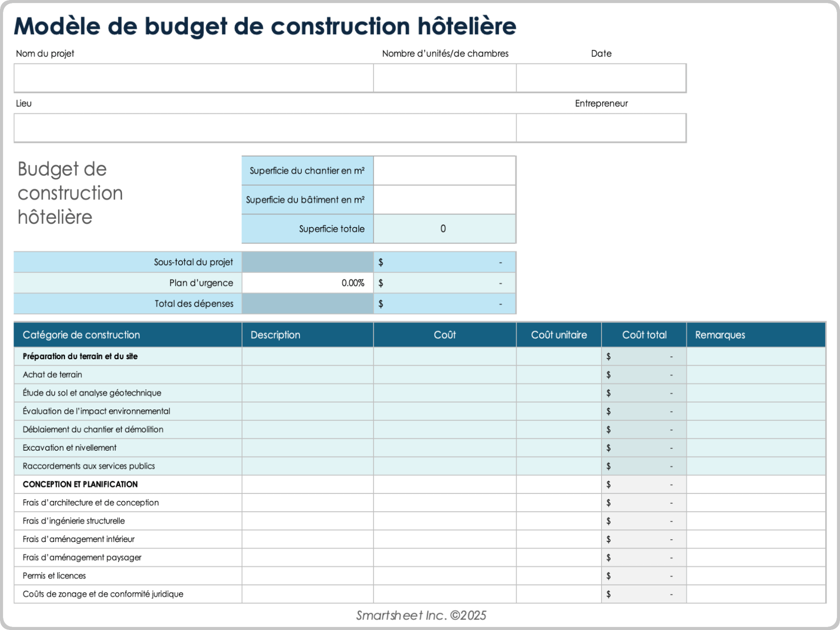Click the Remarques column header

(720, 335)
